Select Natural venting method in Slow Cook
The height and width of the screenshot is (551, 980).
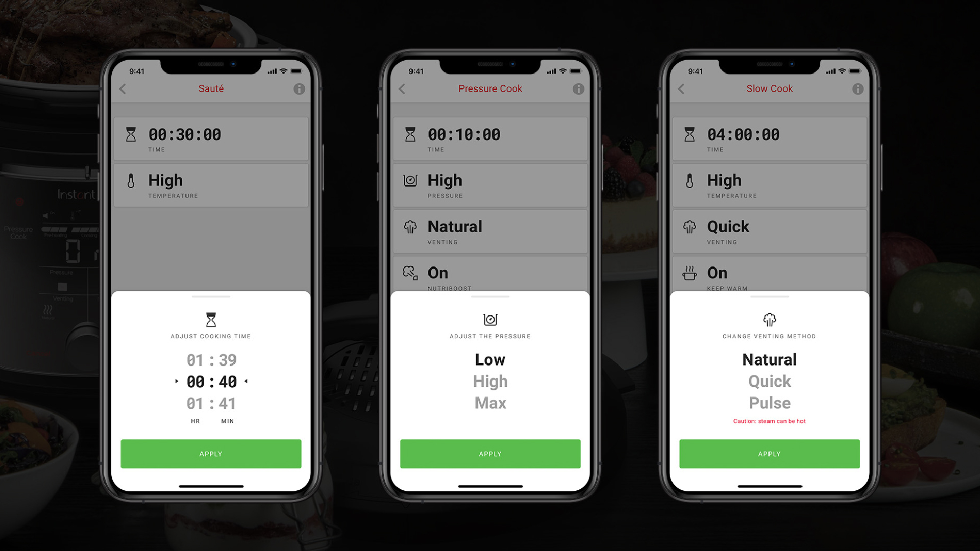coord(769,359)
